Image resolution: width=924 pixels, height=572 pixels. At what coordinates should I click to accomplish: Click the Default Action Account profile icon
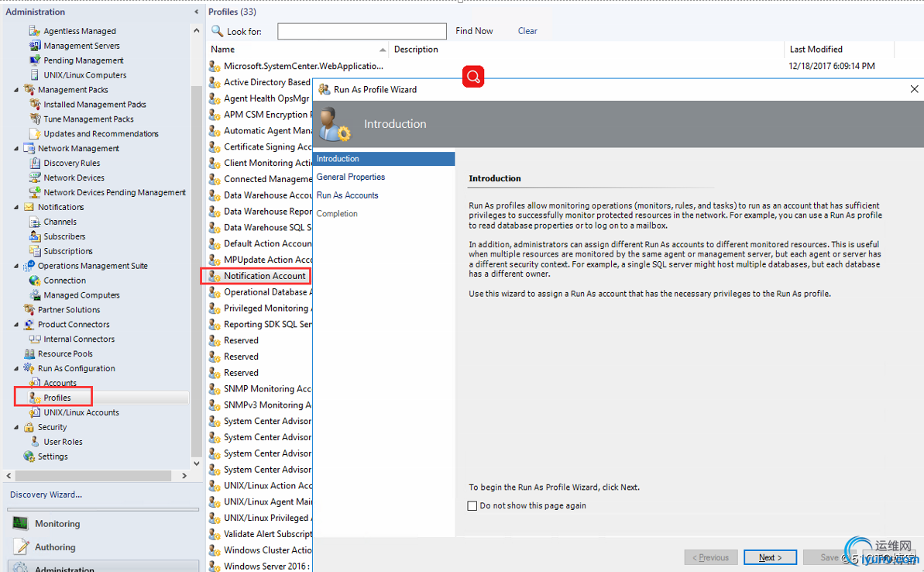215,243
